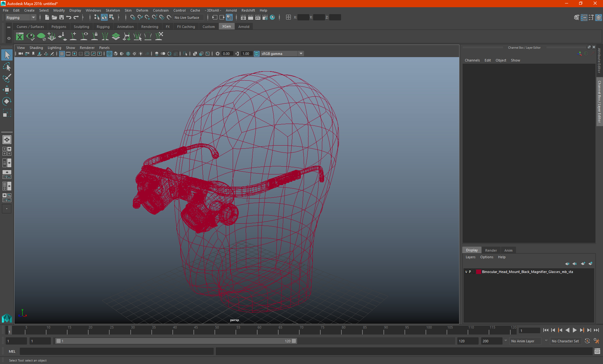Click the guide lock shelf icon

point(95,37)
